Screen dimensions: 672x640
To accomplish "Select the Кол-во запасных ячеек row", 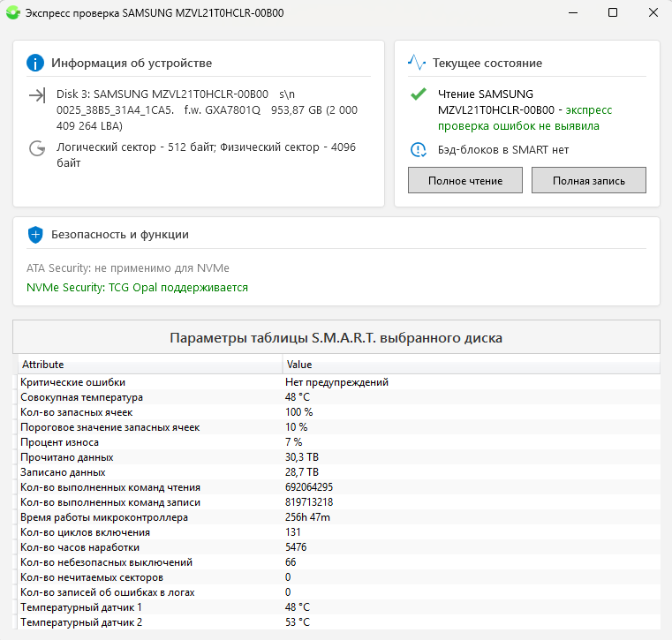I will [338, 412].
